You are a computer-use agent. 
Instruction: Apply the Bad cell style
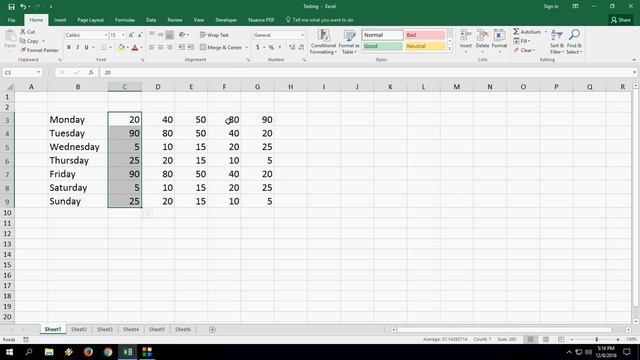click(425, 35)
